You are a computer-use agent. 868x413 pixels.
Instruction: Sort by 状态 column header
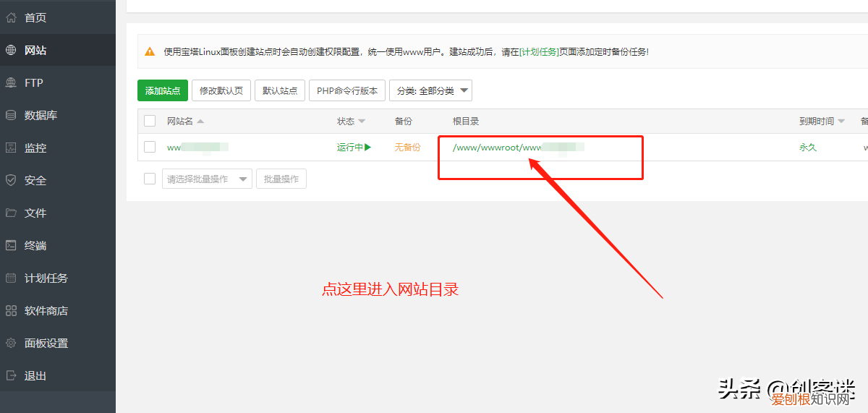click(351, 121)
